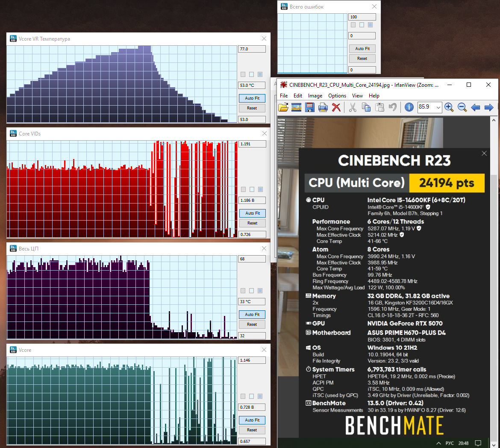Zoom in with the magnifier plus icon
This screenshot has height=448, width=500.
(449, 107)
